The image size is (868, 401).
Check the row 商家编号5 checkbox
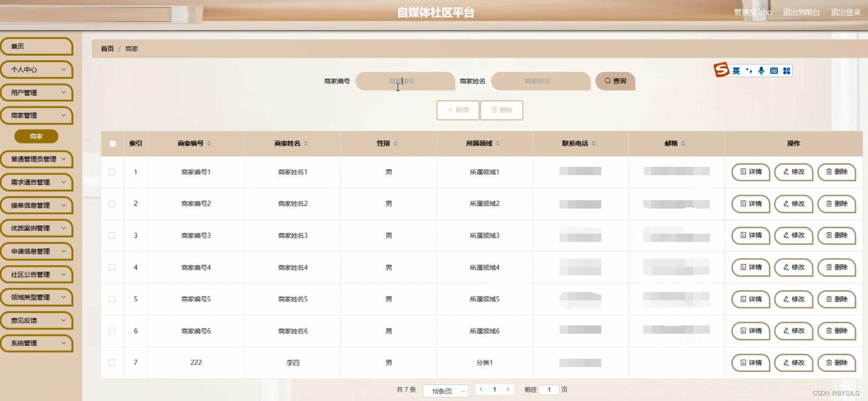(112, 299)
